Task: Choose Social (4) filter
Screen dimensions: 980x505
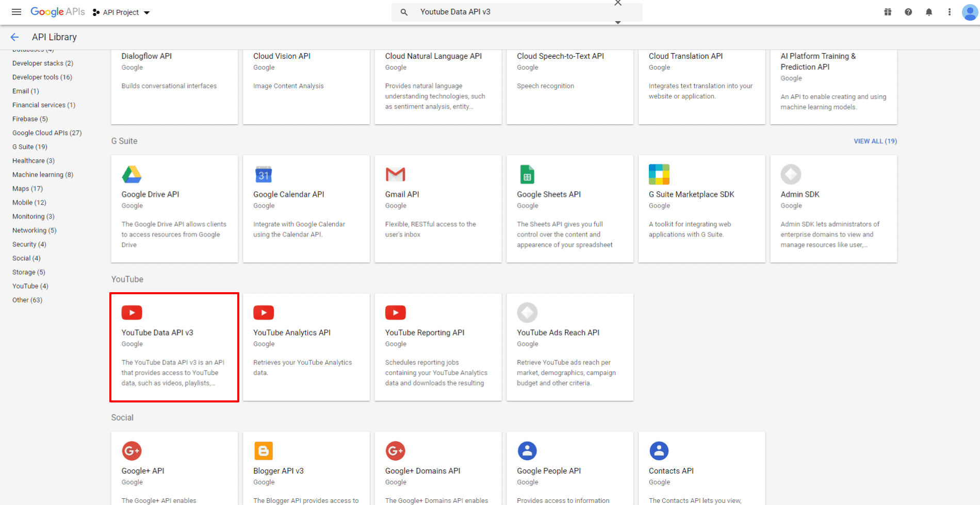Action: pyautogui.click(x=26, y=258)
